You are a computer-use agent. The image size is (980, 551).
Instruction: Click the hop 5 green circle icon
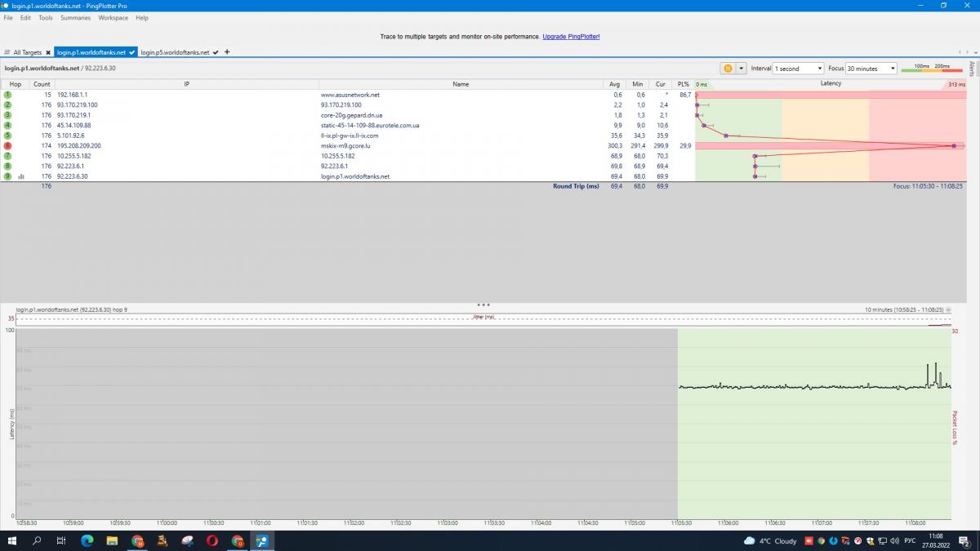point(7,136)
